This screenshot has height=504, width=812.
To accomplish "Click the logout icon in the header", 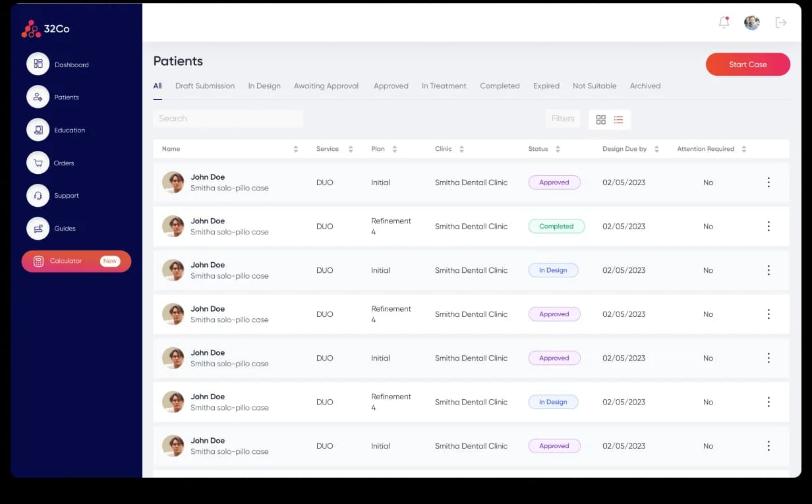I will click(781, 22).
